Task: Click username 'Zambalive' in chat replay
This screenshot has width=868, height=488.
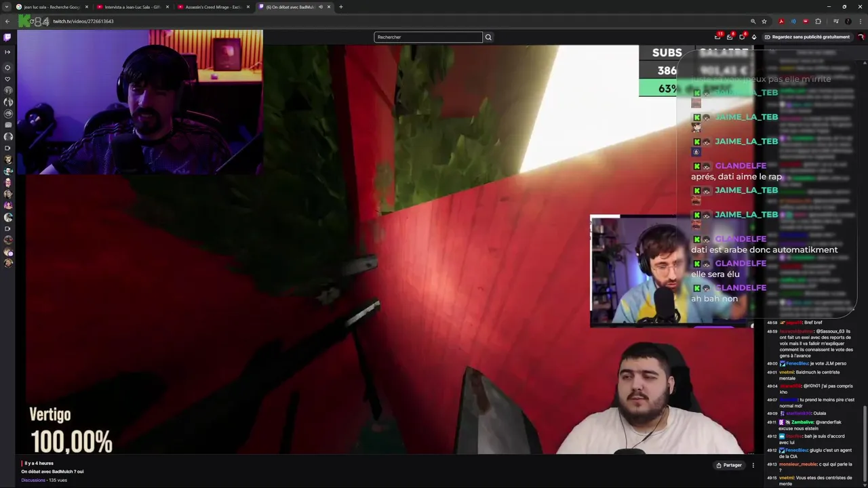Action: tap(802, 422)
